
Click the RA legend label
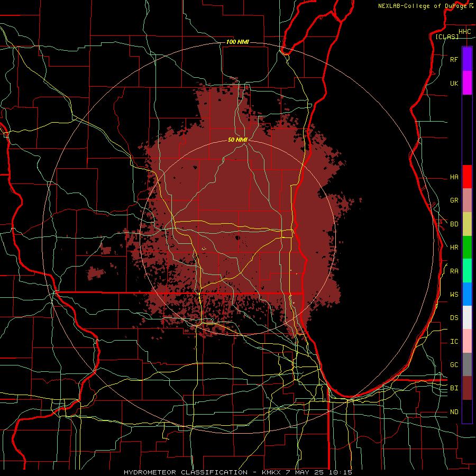tap(454, 271)
